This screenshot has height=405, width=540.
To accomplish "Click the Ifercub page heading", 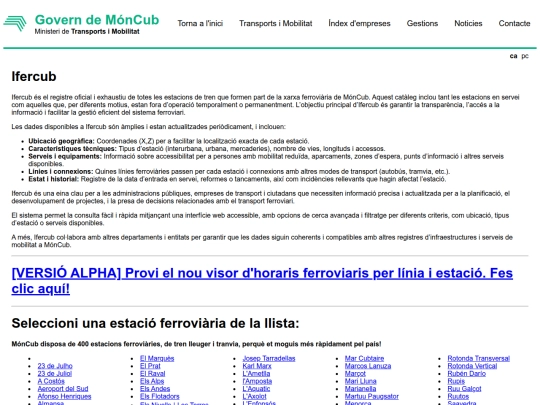I will [34, 76].
